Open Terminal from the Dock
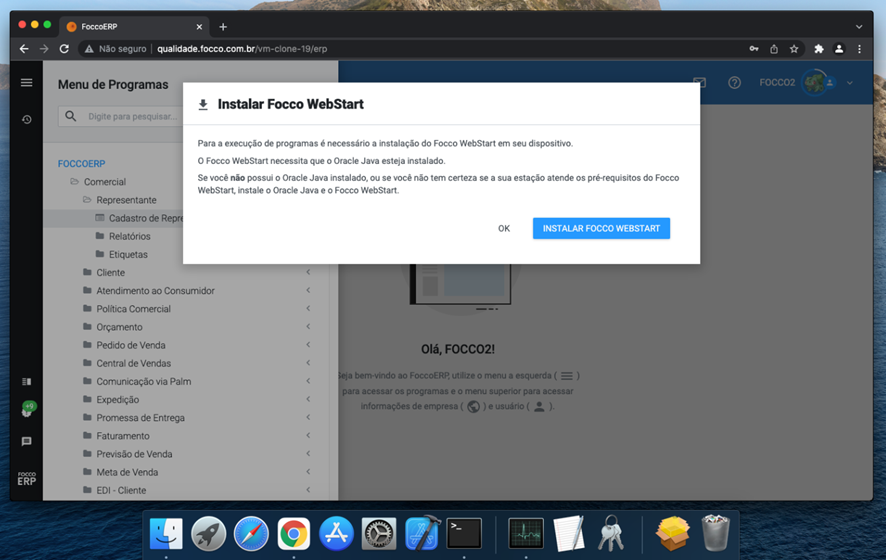 pos(464,533)
